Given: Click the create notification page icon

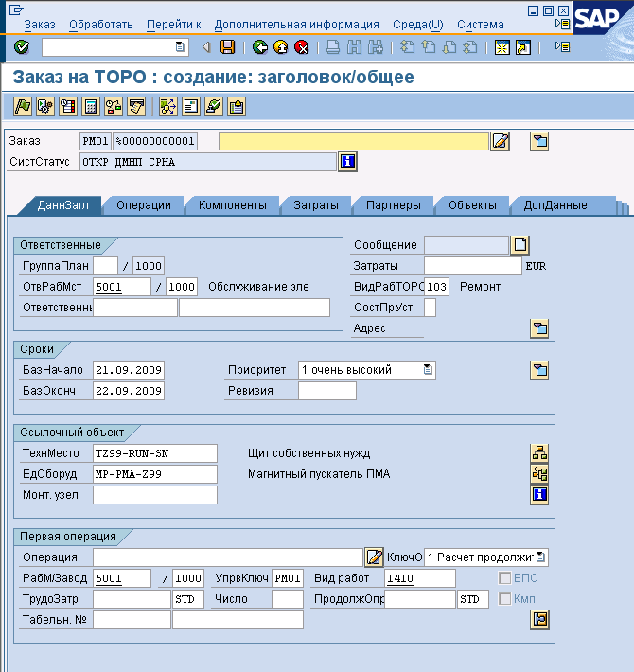Looking at the screenshot, I should coord(520,245).
